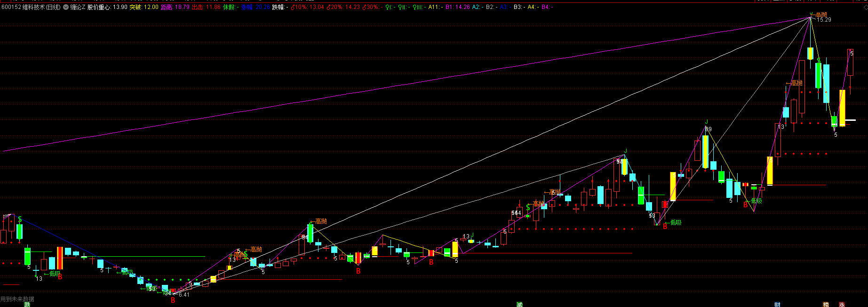This screenshot has width=868, height=307.
Task: Click the 600152 维科技术(日线) stock title
Action: [x=31, y=8]
